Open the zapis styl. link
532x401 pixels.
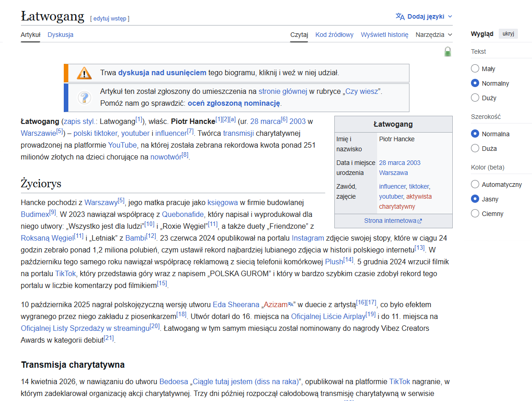(x=79, y=121)
